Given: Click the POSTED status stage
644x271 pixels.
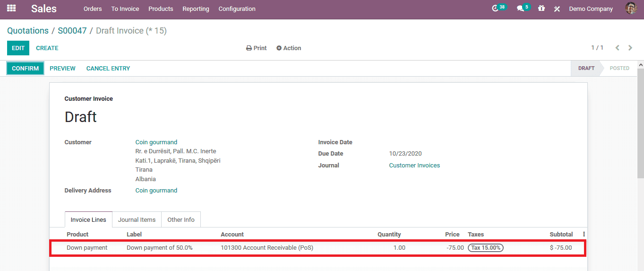Looking at the screenshot, I should tap(619, 68).
